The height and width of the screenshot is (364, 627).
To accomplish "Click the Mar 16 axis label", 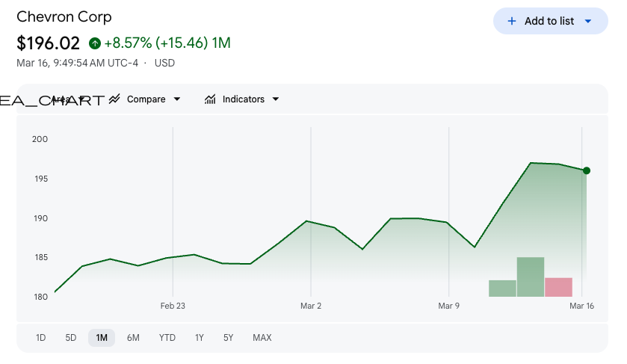I will 582,306.
